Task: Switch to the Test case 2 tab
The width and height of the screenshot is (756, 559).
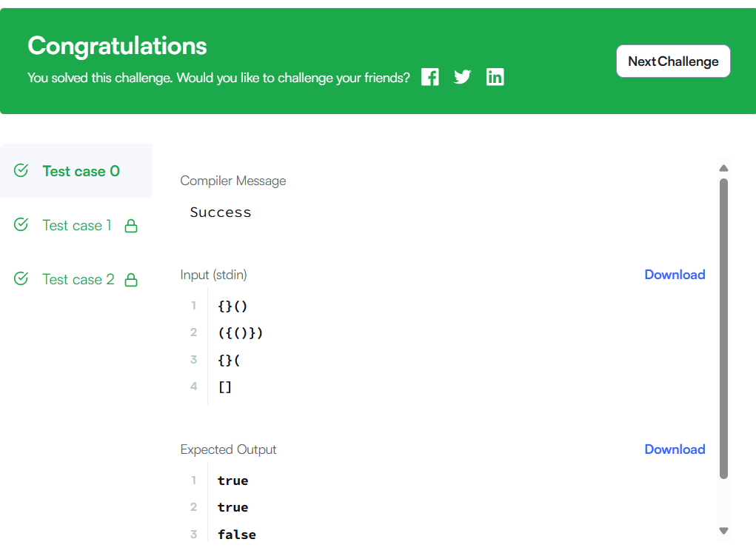Action: [x=76, y=279]
